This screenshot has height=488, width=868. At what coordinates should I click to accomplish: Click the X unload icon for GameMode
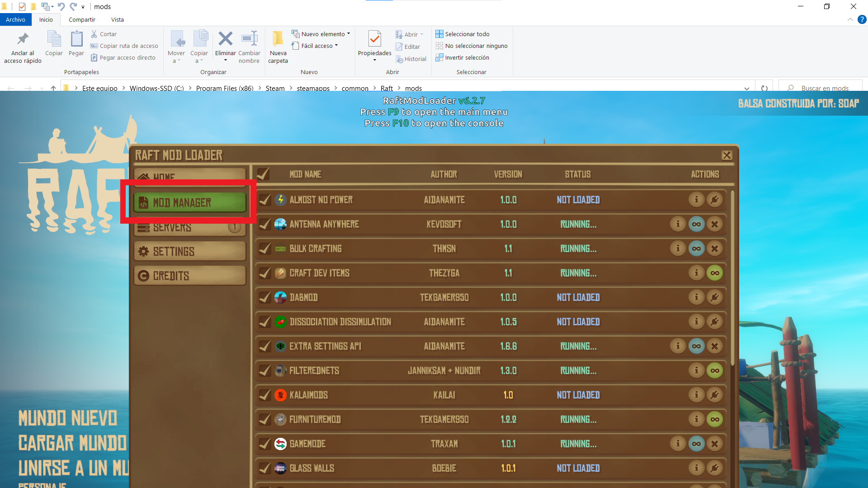tap(714, 444)
